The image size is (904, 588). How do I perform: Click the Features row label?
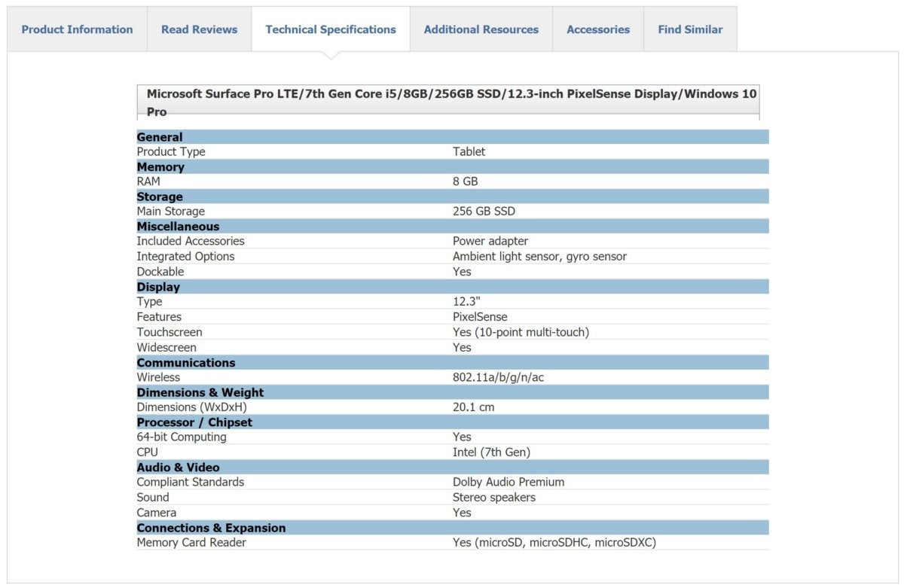[x=159, y=317]
